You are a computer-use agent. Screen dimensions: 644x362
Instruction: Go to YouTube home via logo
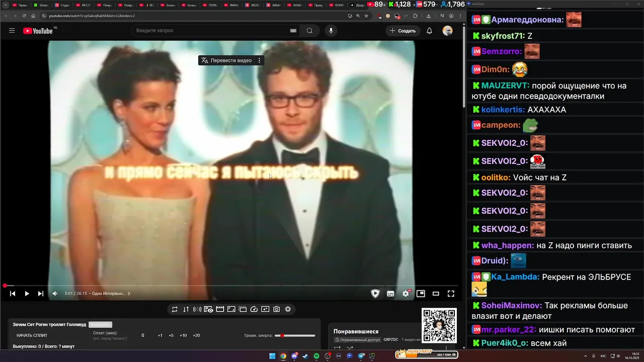click(38, 31)
